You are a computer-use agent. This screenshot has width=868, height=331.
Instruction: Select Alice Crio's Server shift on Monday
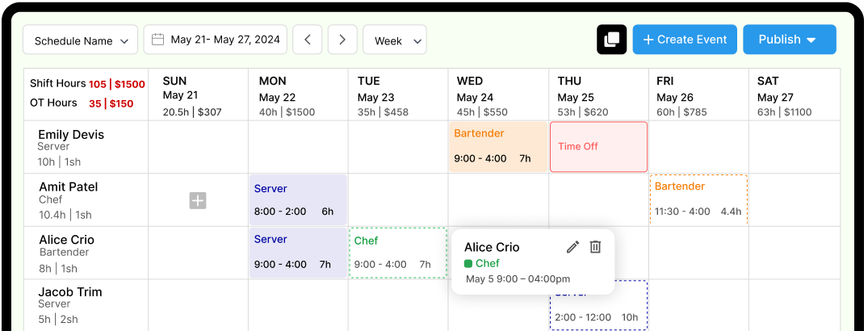click(298, 252)
